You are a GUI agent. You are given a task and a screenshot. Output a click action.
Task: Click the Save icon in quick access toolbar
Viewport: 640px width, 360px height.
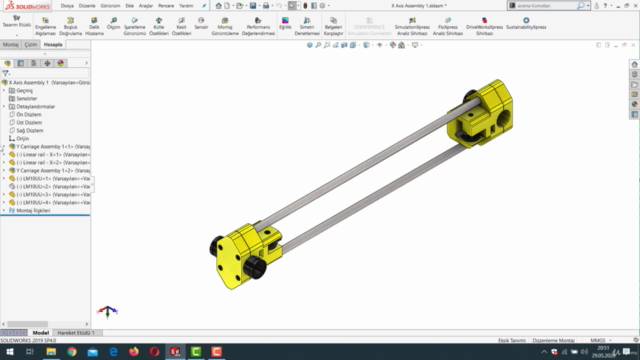pyautogui.click(x=253, y=6)
